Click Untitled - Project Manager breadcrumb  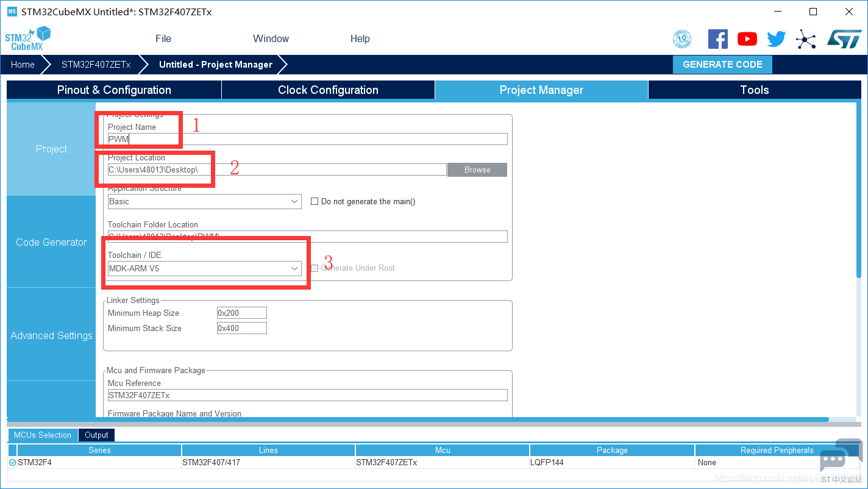(216, 65)
